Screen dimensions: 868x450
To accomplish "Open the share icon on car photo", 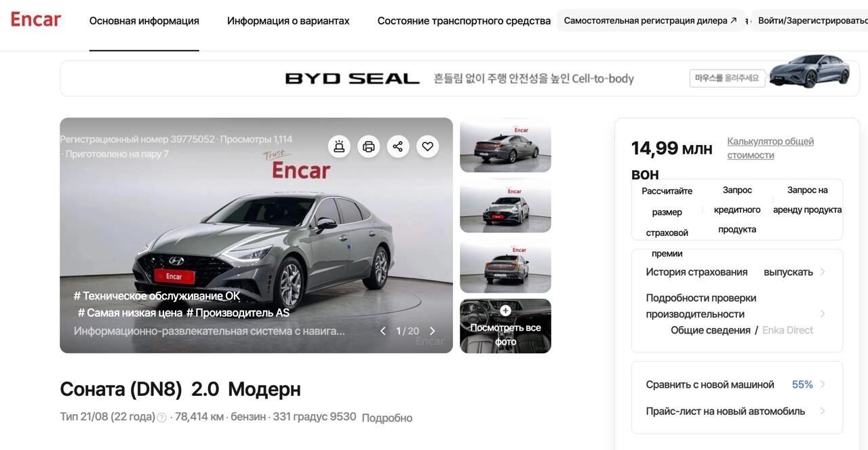I will 398,146.
